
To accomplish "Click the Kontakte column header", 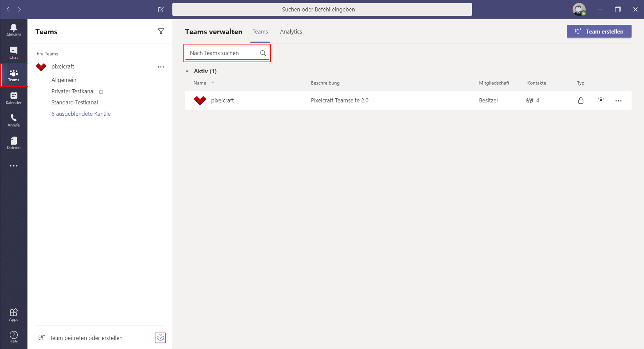I will point(537,83).
